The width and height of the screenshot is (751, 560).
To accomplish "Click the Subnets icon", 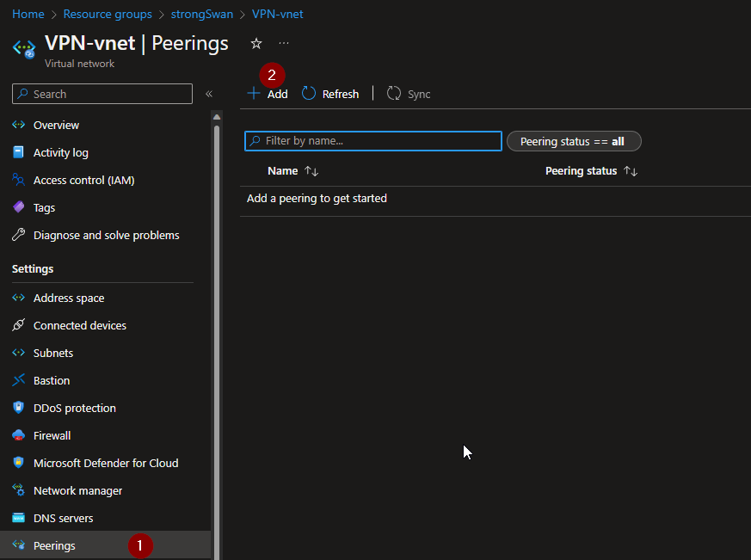I will 18,353.
